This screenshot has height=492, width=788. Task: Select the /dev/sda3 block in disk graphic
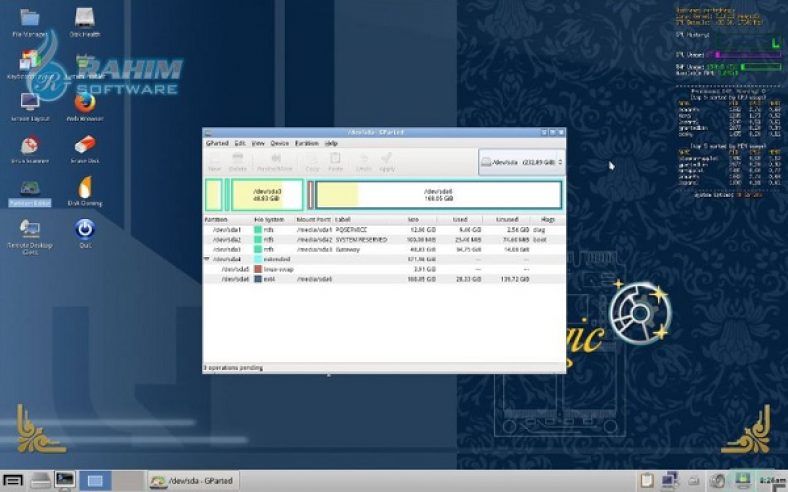pos(267,195)
